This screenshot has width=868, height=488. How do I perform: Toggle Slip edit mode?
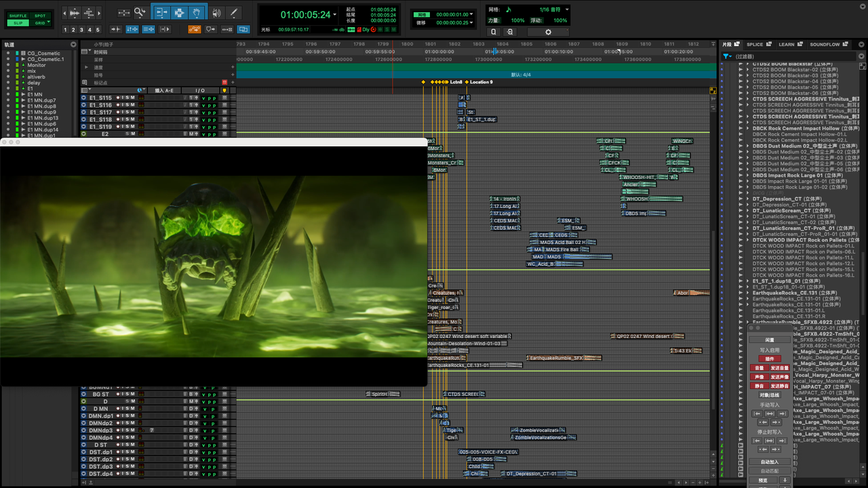click(18, 22)
